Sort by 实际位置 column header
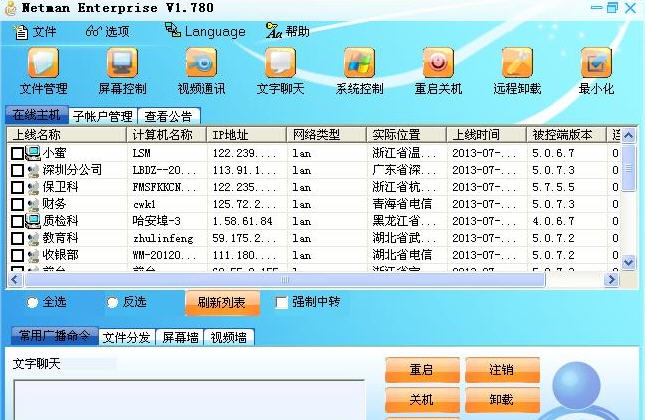 (x=406, y=135)
